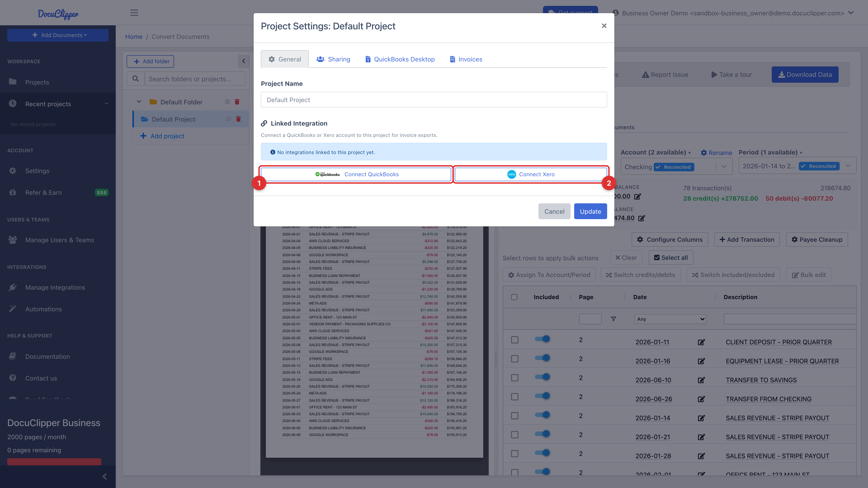Collapse the Default Folder tree arrow
The width and height of the screenshot is (868, 488).
click(x=139, y=102)
